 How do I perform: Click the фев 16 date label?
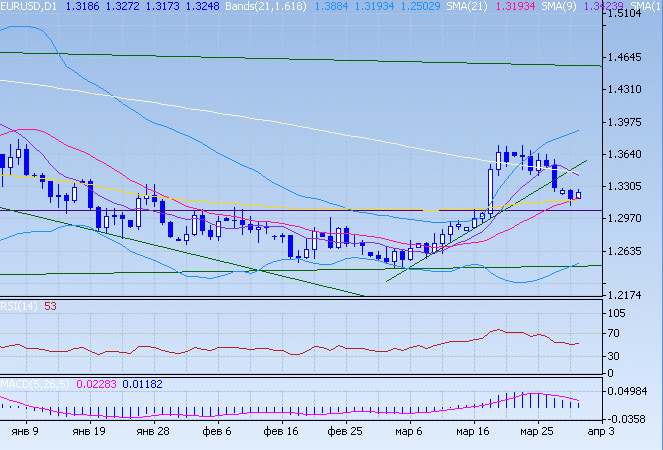click(281, 430)
